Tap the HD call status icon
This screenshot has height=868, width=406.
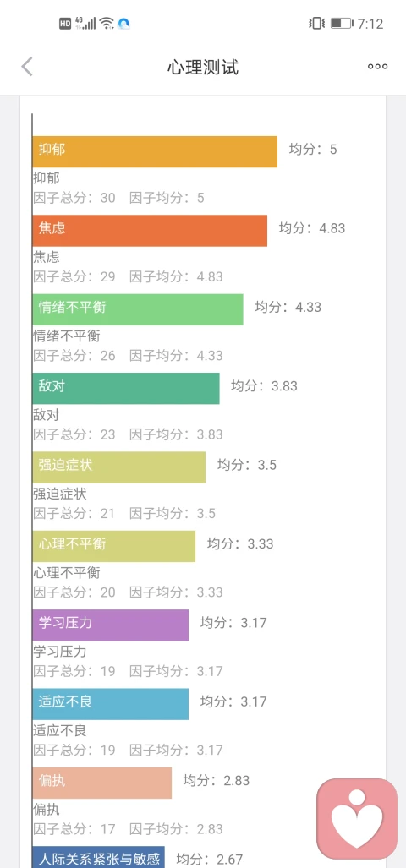[x=65, y=24]
